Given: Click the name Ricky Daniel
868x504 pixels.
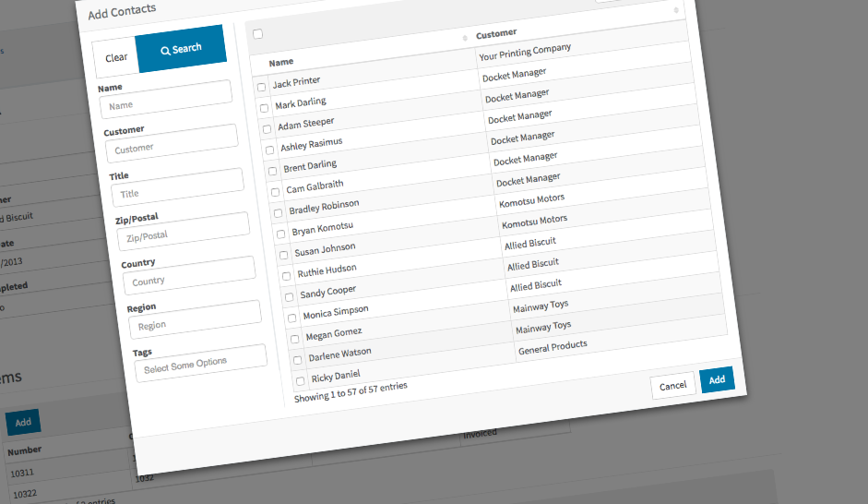Looking at the screenshot, I should point(336,376).
